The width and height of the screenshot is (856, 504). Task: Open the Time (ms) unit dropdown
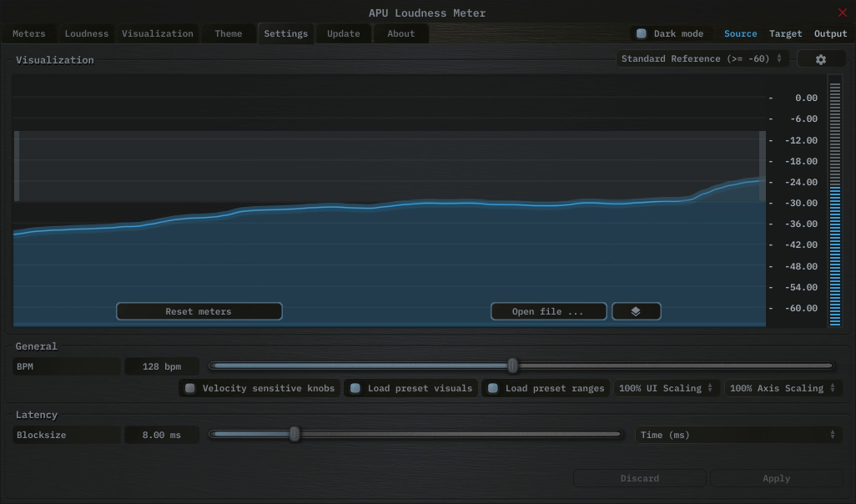[x=738, y=435]
